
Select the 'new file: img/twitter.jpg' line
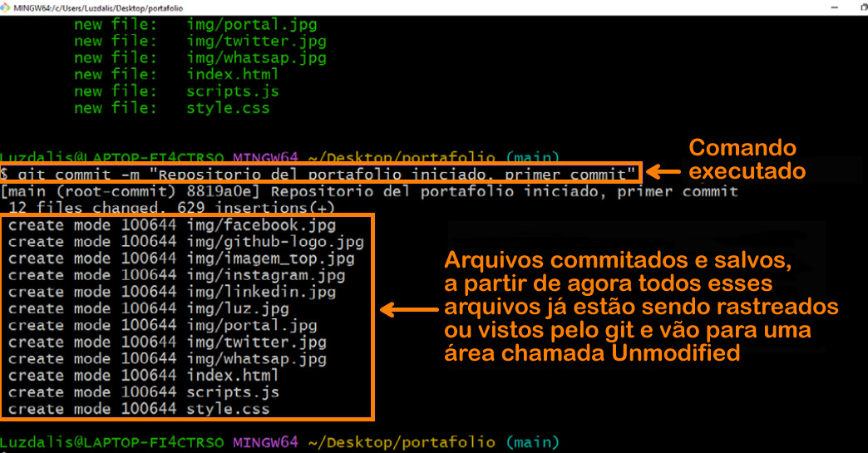point(200,42)
